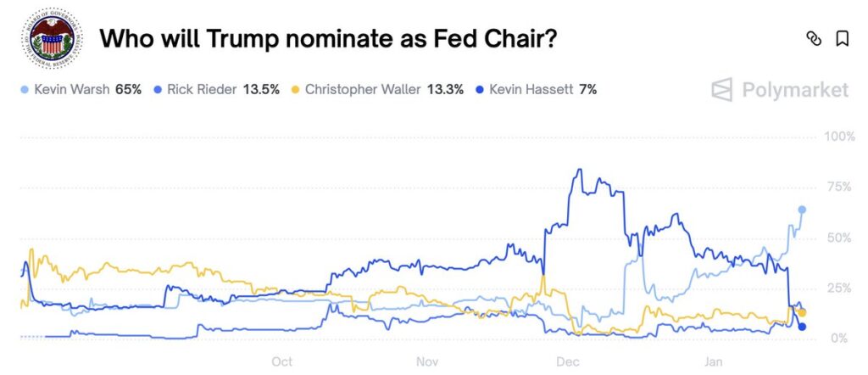Click the Rick Rieder legend color dot
The image size is (868, 375).
click(x=159, y=88)
